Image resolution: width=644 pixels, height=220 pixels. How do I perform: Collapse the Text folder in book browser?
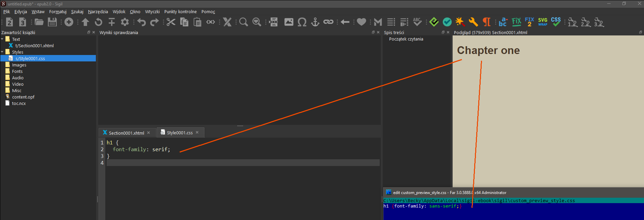2,39
